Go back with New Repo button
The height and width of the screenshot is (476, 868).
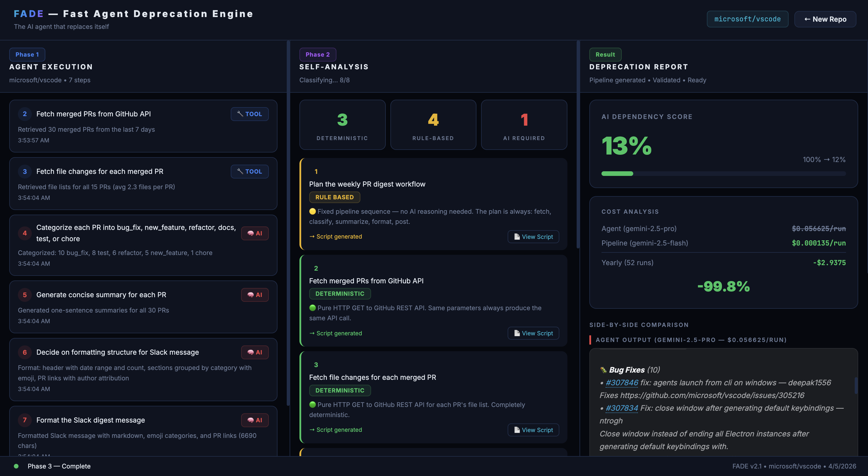(825, 19)
